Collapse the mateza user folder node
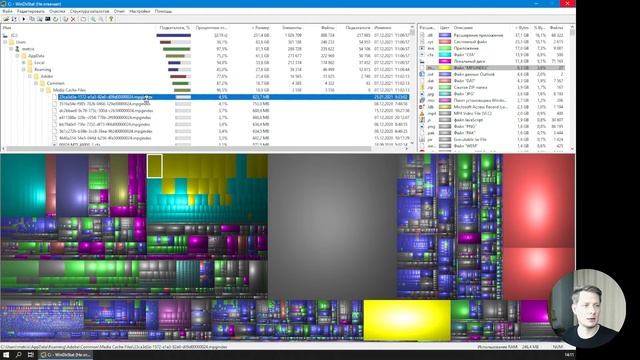Screen dimensions: 640x360 click(11, 49)
